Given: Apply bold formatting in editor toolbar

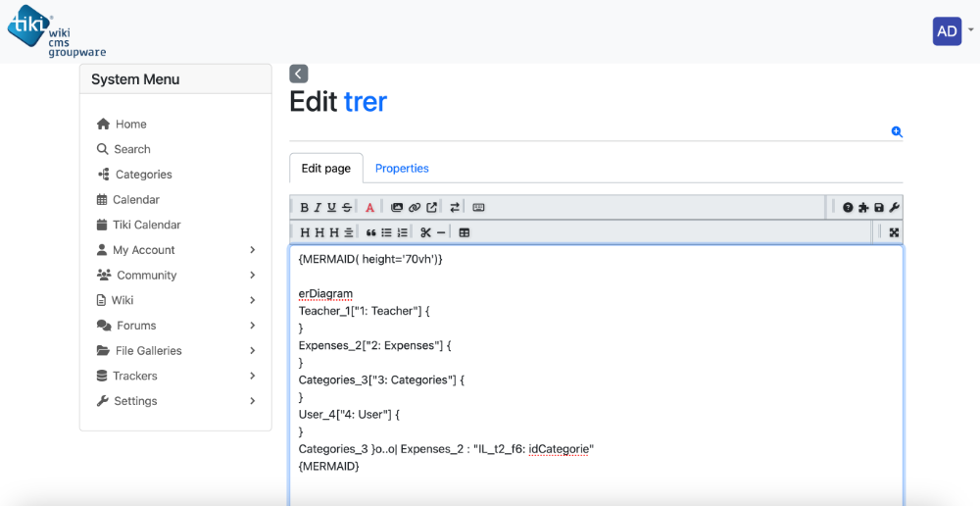Looking at the screenshot, I should [305, 208].
